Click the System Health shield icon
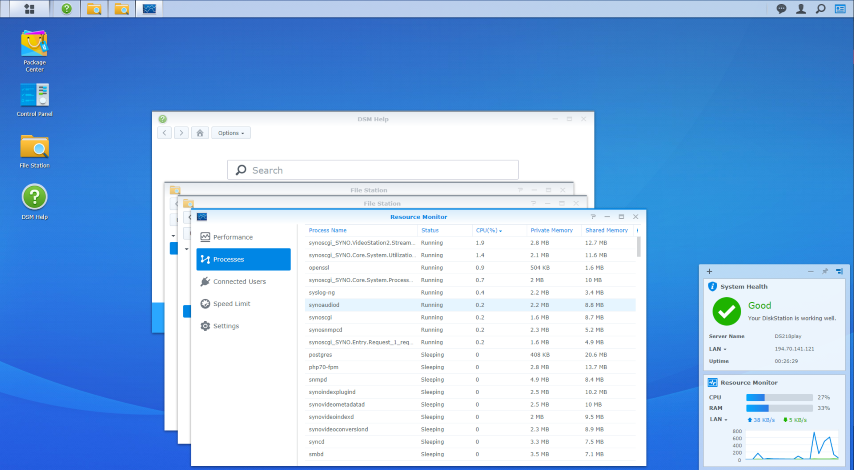The width and height of the screenshot is (854, 470). tap(712, 286)
